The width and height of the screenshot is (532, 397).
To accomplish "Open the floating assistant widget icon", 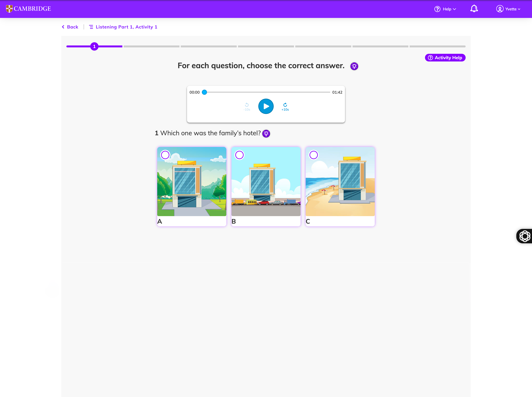I will (x=524, y=236).
